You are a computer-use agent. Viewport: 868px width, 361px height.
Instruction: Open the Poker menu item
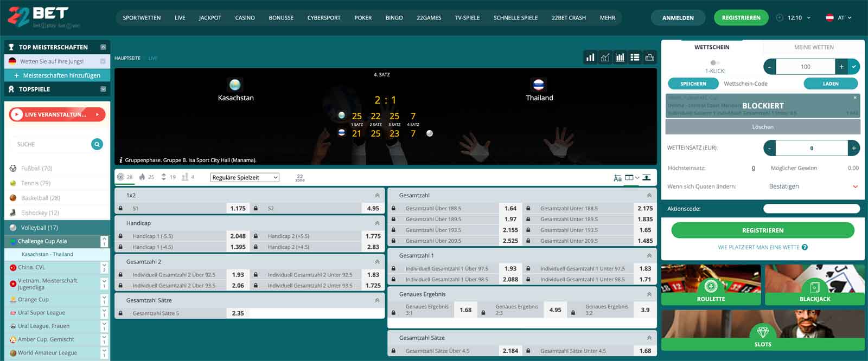(x=363, y=18)
